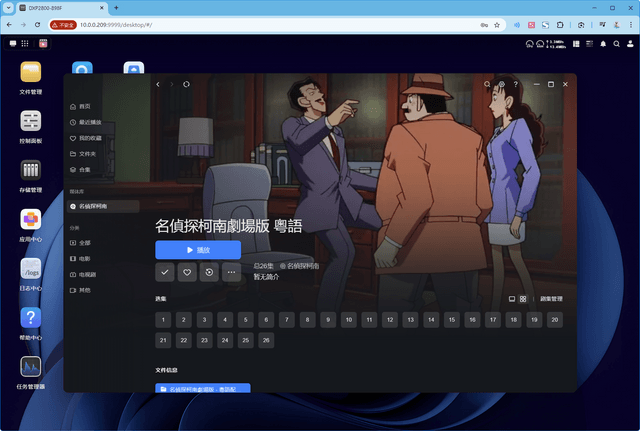Click the refresh icon in media player header
The height and width of the screenshot is (431, 640).
(186, 84)
